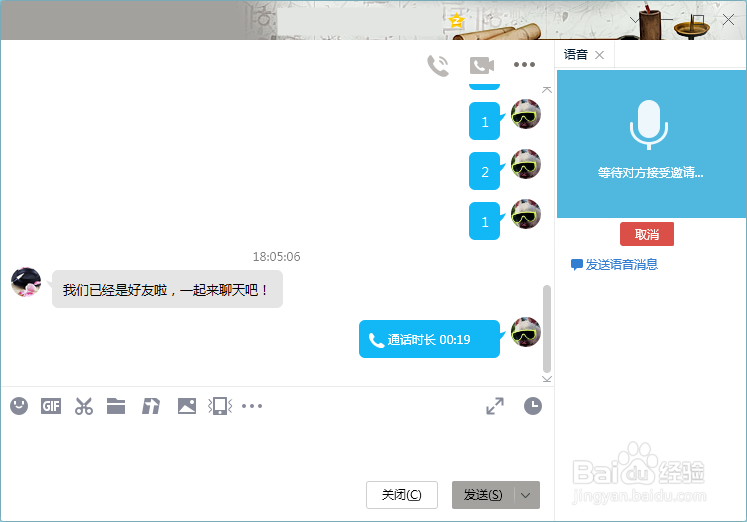Cancel the voice call with 取消 button
Screen dimensions: 747x522
[646, 234]
